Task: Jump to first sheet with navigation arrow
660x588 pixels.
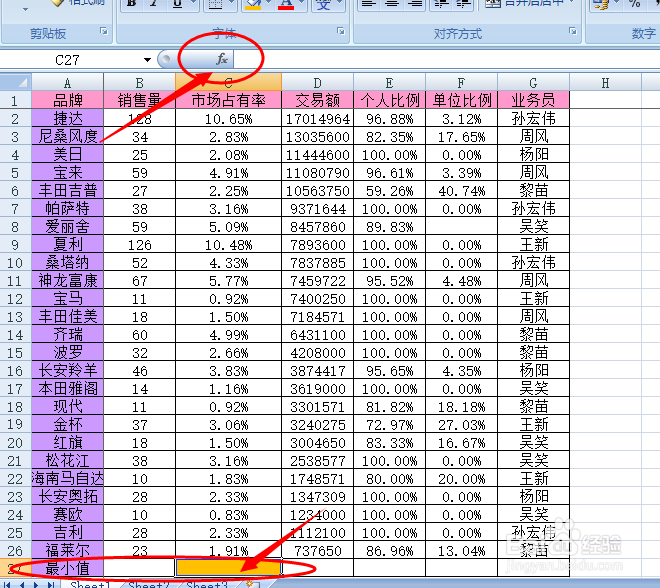Action: [8, 585]
